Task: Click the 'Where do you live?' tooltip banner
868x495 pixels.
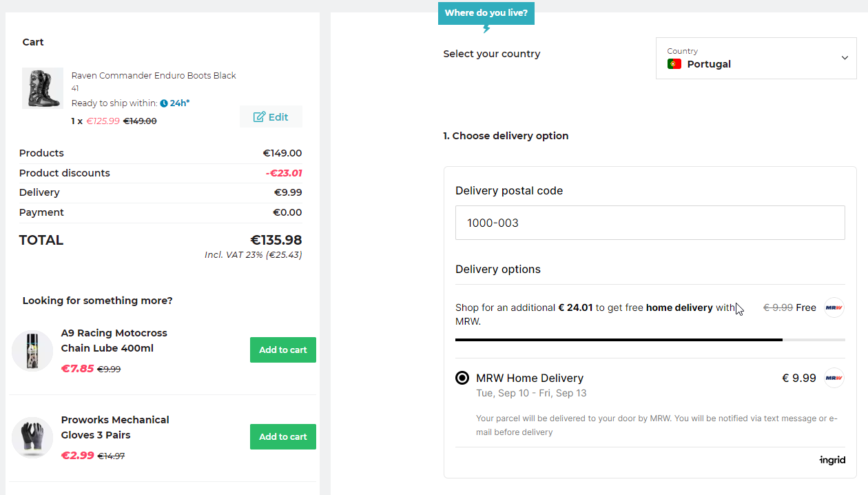Action: [x=486, y=13]
